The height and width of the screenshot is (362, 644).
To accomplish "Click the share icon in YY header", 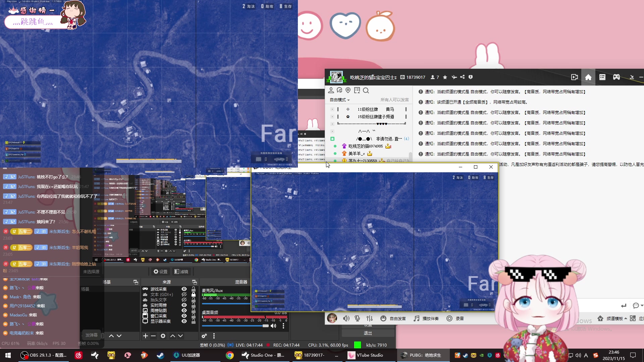I will [x=463, y=77].
